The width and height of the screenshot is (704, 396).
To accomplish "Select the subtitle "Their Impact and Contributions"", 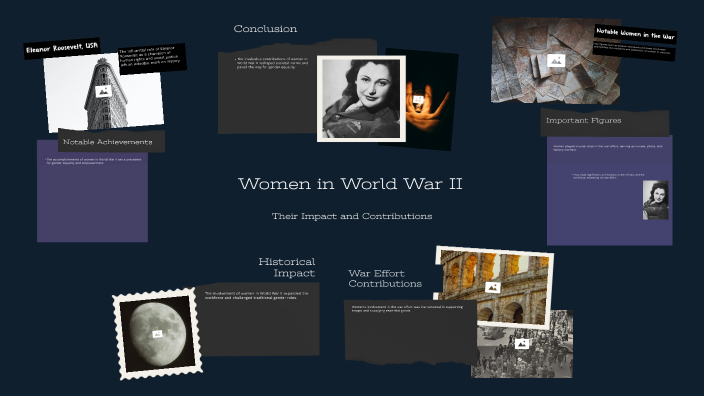I will [352, 216].
